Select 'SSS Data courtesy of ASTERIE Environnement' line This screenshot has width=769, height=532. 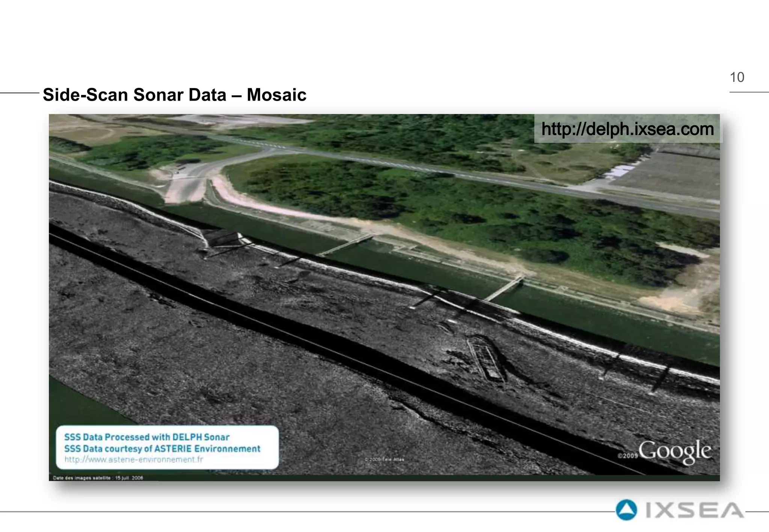tap(162, 449)
